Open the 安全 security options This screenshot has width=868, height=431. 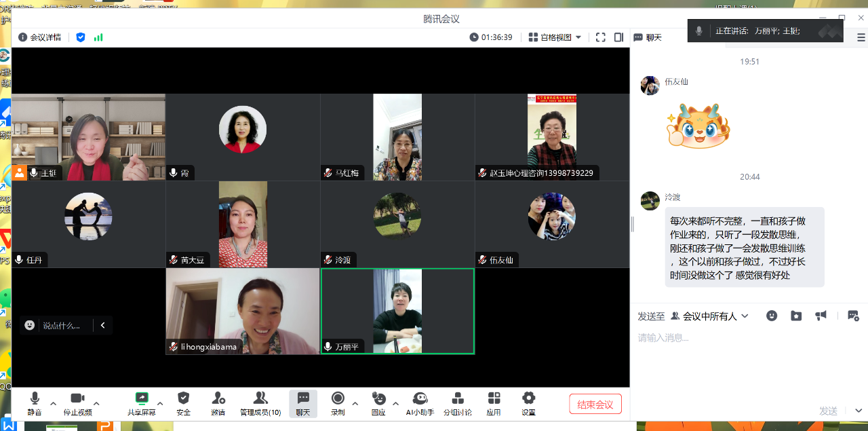[x=183, y=402]
